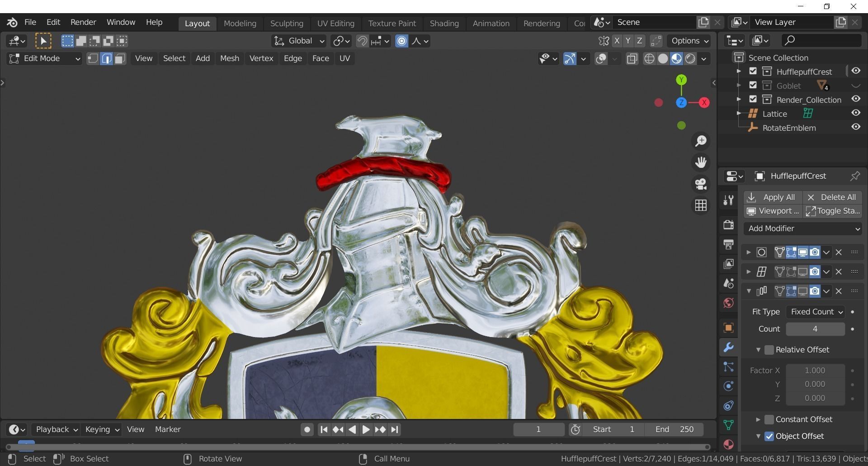The image size is (868, 466).
Task: Enable Relative Offset checkbox
Action: 769,350
